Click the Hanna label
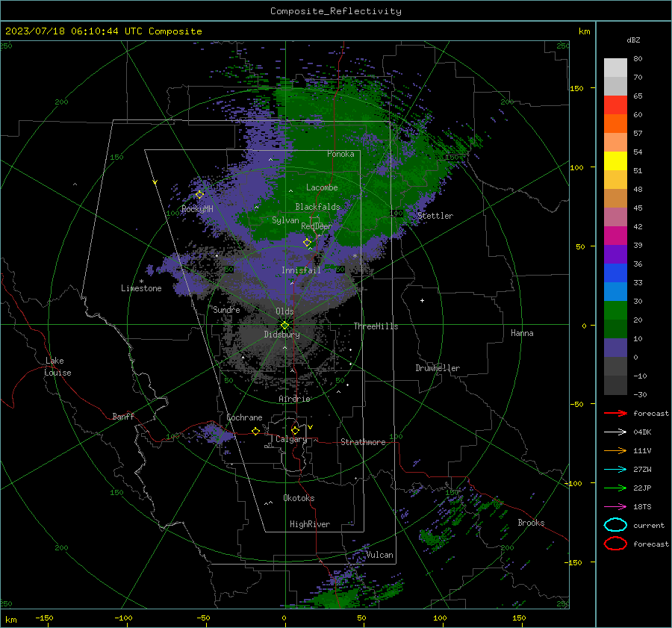672x628 pixels. tap(522, 333)
